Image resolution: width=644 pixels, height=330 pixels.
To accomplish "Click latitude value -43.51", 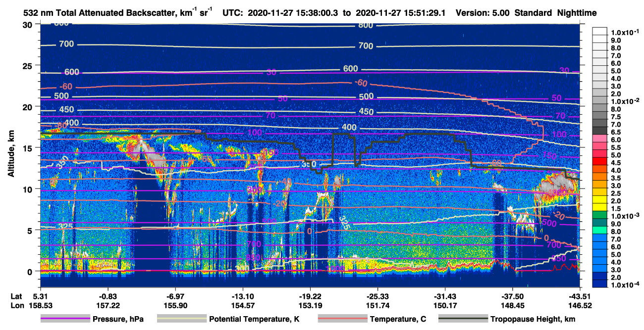I will coord(580,296).
